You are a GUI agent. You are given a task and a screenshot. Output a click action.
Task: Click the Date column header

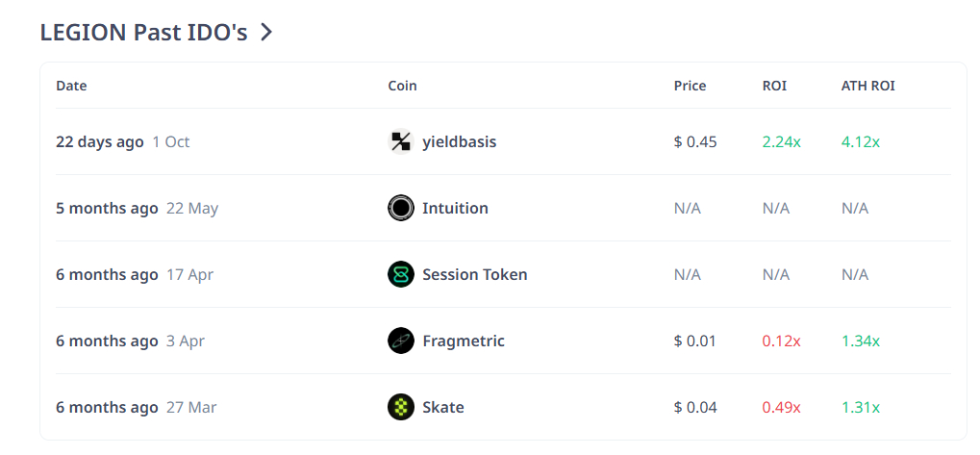pos(71,86)
